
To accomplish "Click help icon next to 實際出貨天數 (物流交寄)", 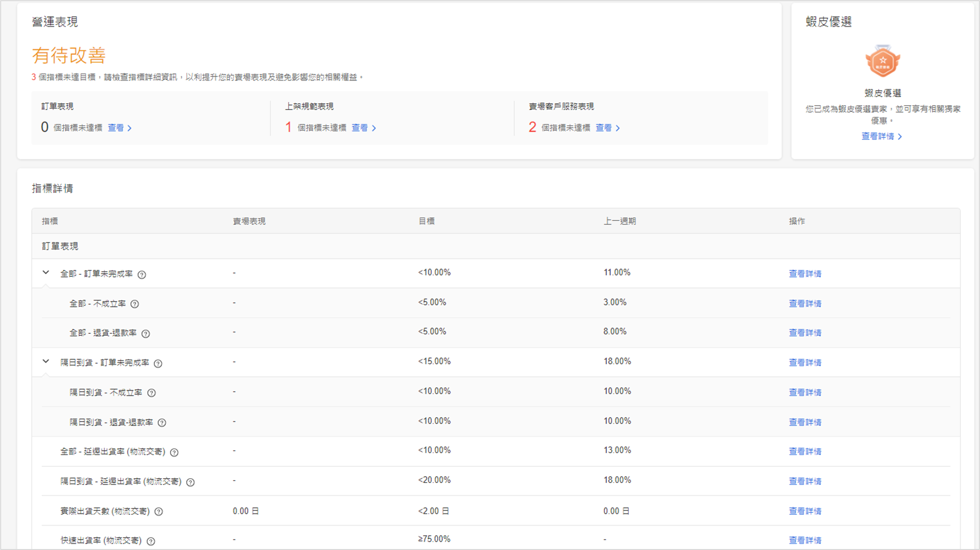I will [159, 512].
